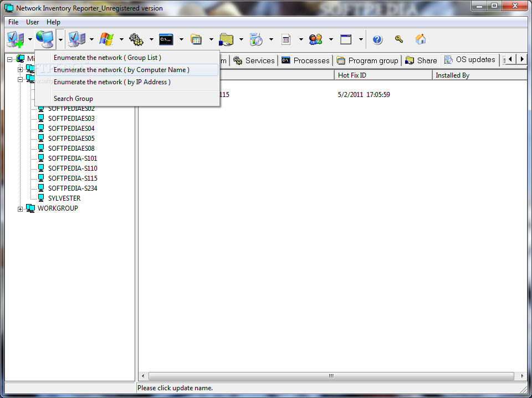Select computer SOFTPEDIAES08 in the tree
The image size is (532, 398).
click(x=71, y=149)
